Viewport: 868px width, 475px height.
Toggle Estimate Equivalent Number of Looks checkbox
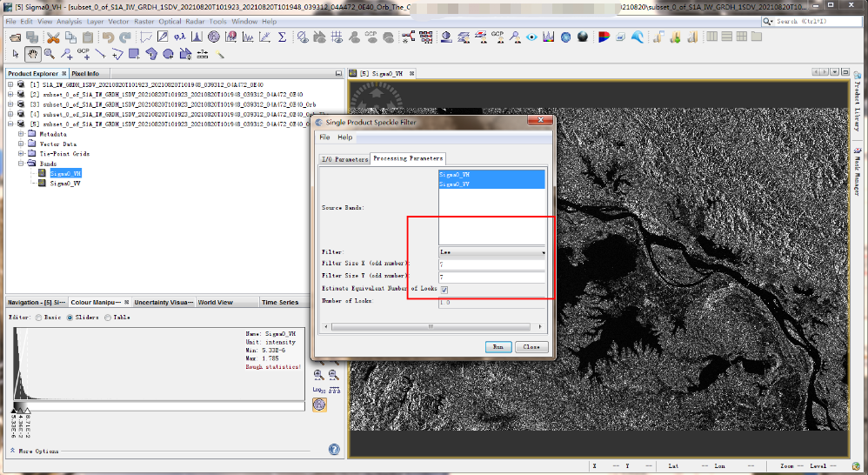pos(444,290)
